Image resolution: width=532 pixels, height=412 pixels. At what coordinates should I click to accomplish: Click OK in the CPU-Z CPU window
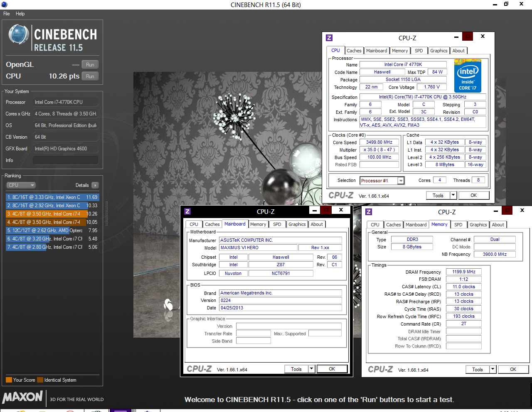tap(474, 196)
